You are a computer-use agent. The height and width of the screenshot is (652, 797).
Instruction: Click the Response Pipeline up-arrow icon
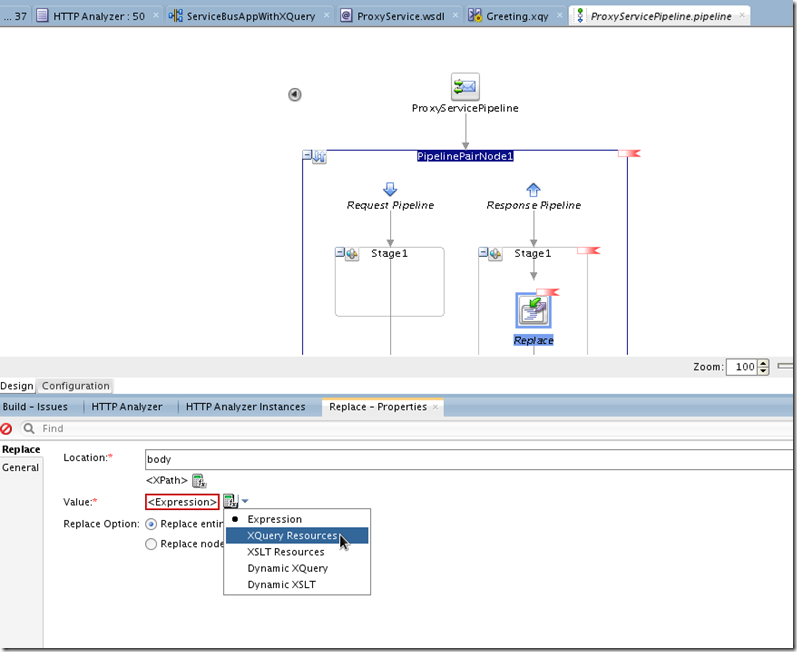click(533, 189)
